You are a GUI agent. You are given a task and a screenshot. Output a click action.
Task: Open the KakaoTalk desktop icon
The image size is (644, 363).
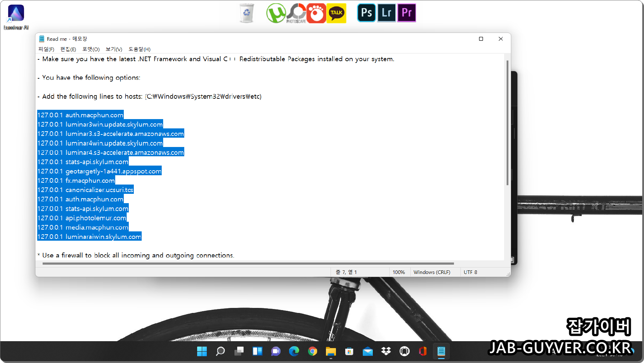(337, 13)
